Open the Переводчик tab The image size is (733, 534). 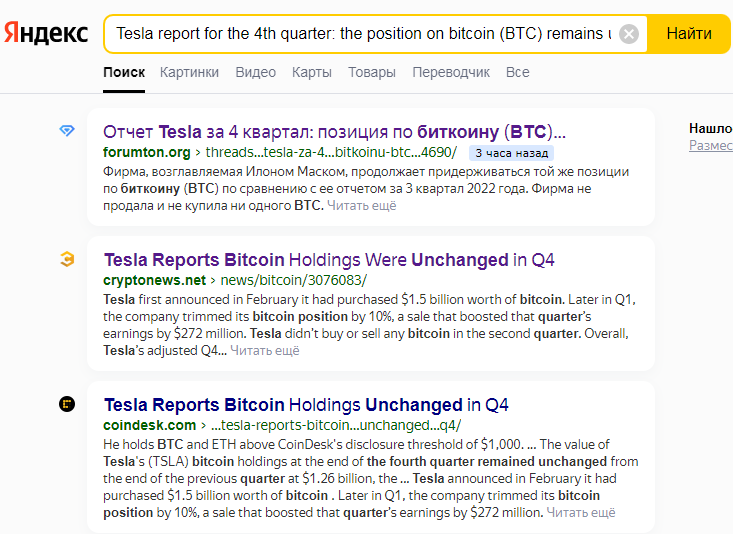pos(451,72)
